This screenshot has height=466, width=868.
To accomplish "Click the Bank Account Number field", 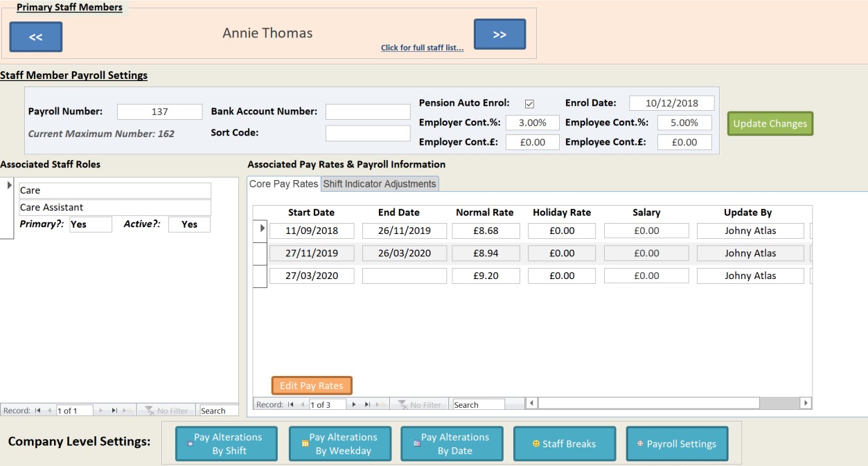I will 368,111.
